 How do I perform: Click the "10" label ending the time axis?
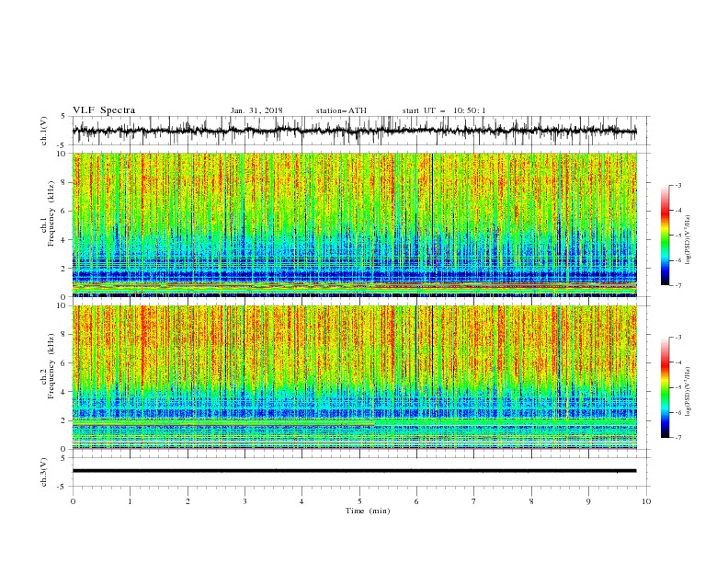point(646,501)
